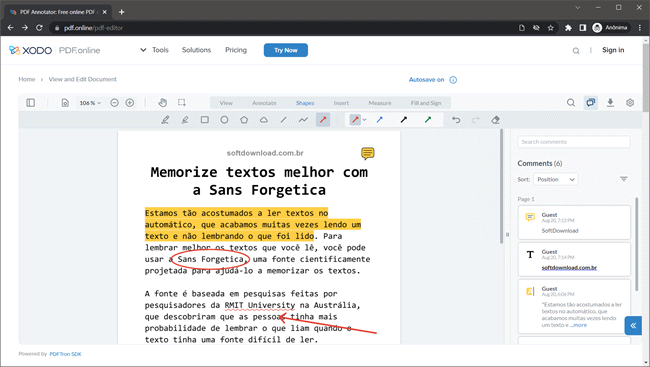Click the XODO PDF.online logo
Viewport: 650px width, 367px height.
pos(54,50)
